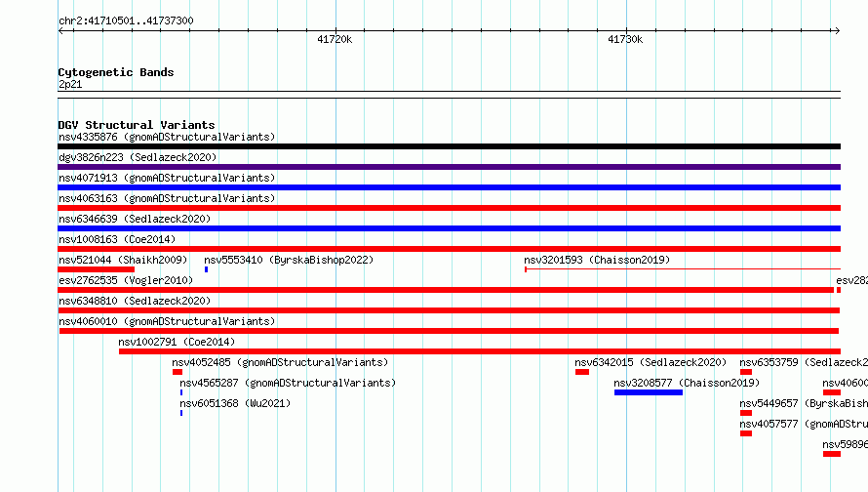
Task: Open the nsv1008163 Coe2014 label
Action: (x=117, y=239)
